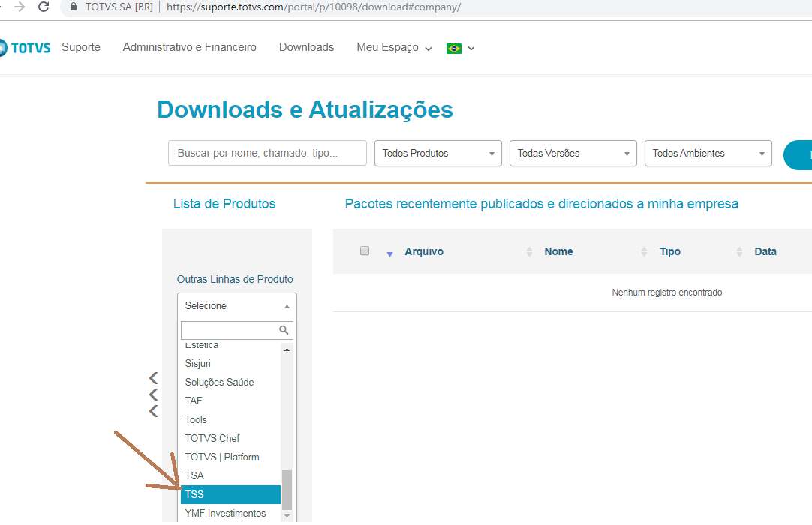Click the Arquivo column header

pyautogui.click(x=424, y=251)
